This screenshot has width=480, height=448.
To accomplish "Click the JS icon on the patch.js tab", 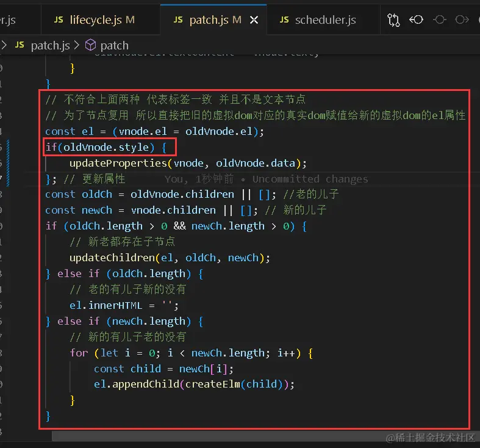I will (178, 20).
